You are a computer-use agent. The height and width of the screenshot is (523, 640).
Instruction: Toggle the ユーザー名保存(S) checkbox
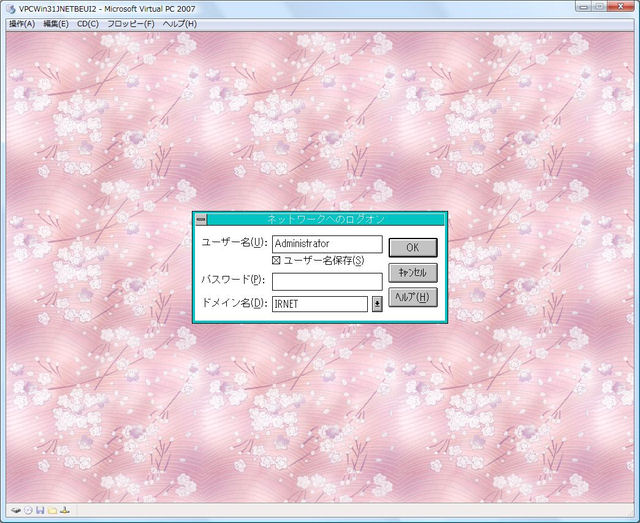click(x=276, y=260)
